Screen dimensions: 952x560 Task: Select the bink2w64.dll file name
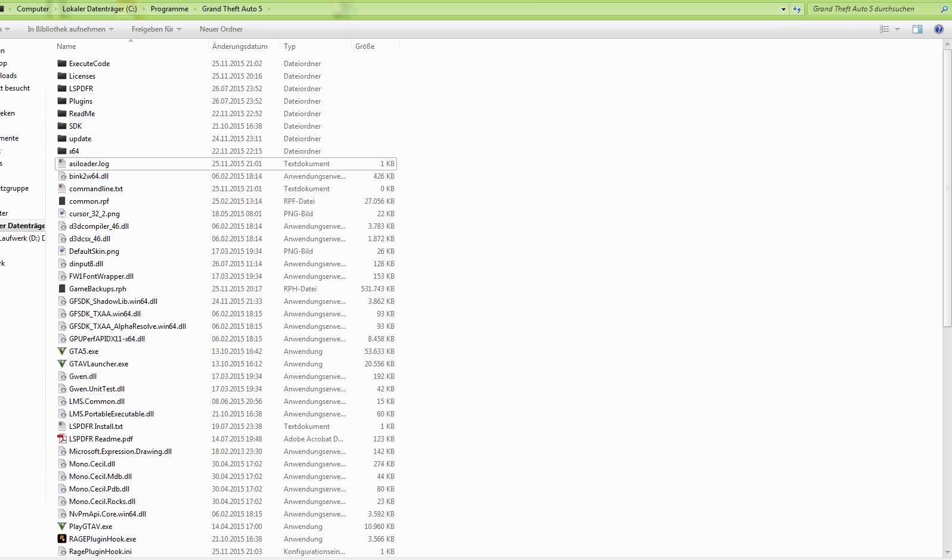point(89,176)
